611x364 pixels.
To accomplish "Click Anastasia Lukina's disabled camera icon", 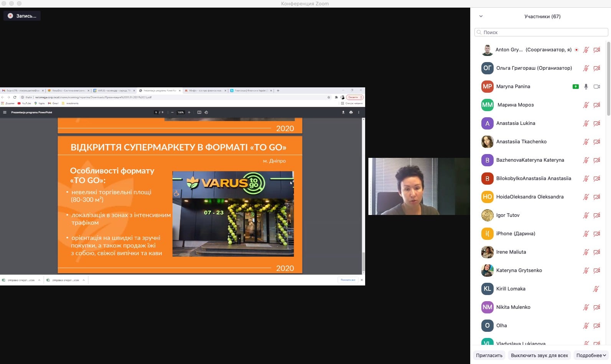I will click(x=597, y=123).
